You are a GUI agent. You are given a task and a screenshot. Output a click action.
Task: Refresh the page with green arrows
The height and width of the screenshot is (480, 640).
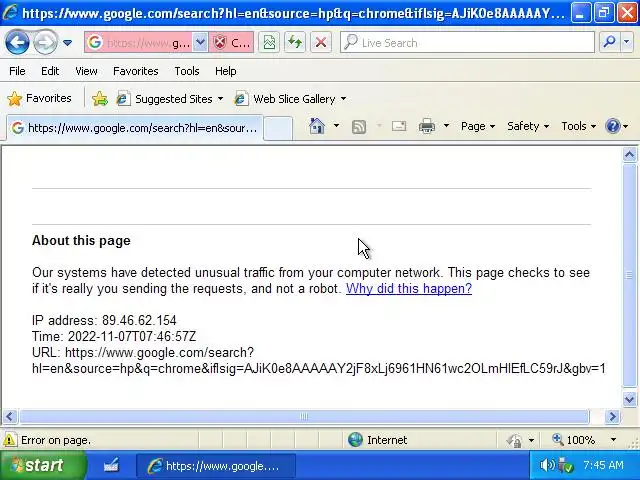(295, 42)
